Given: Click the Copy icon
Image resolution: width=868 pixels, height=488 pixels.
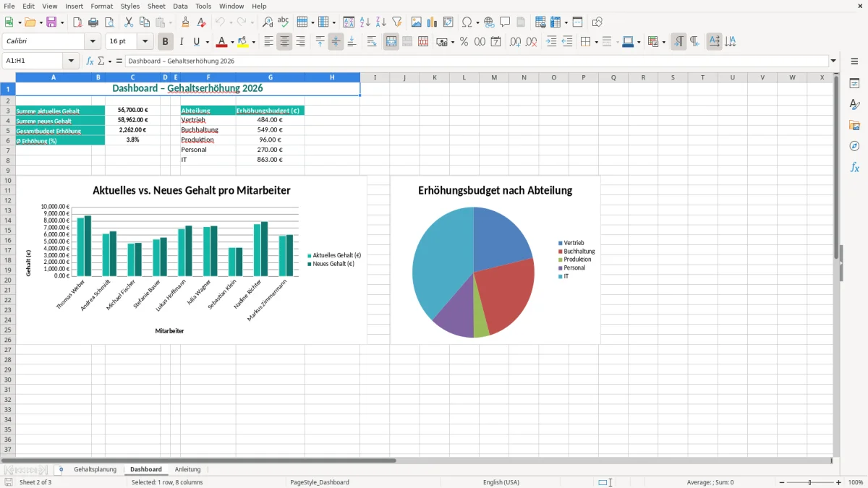Looking at the screenshot, I should click(145, 22).
